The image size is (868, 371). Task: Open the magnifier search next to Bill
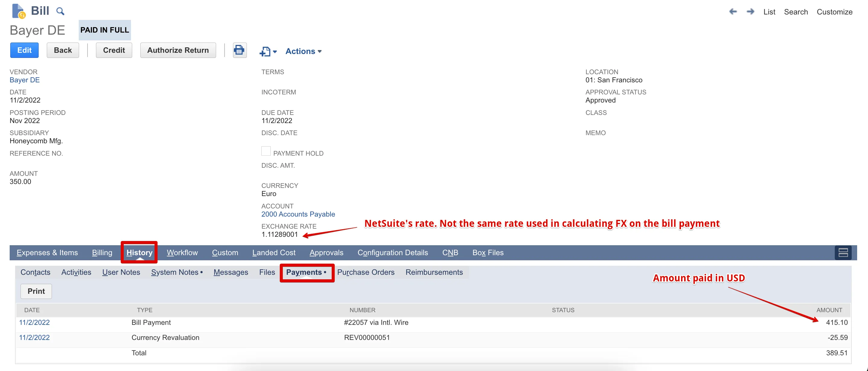pos(60,11)
